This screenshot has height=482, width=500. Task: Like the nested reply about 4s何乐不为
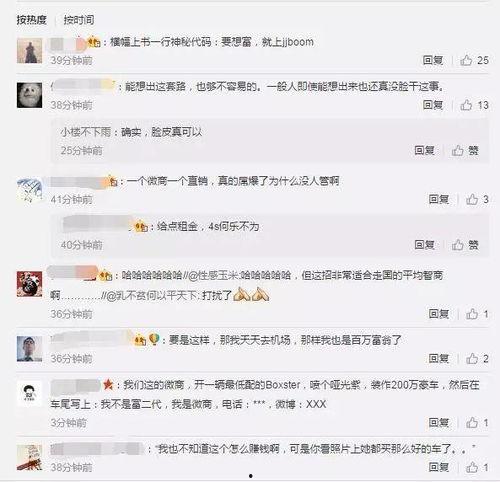click(465, 245)
